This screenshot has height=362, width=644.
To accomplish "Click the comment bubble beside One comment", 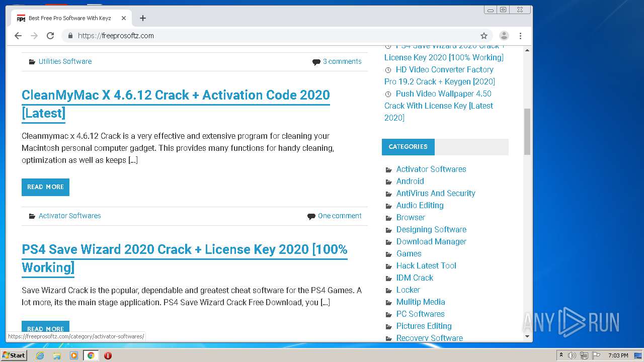I will point(311,216).
